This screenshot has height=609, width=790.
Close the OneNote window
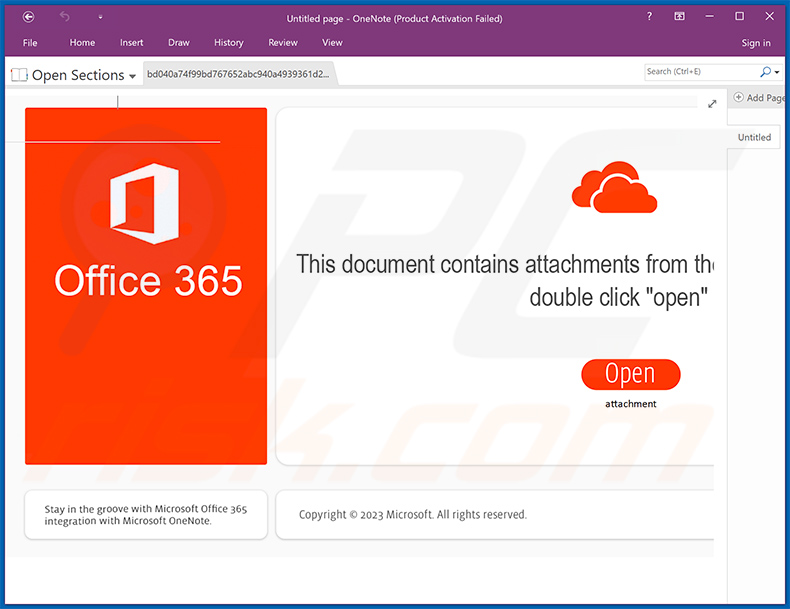tap(769, 16)
